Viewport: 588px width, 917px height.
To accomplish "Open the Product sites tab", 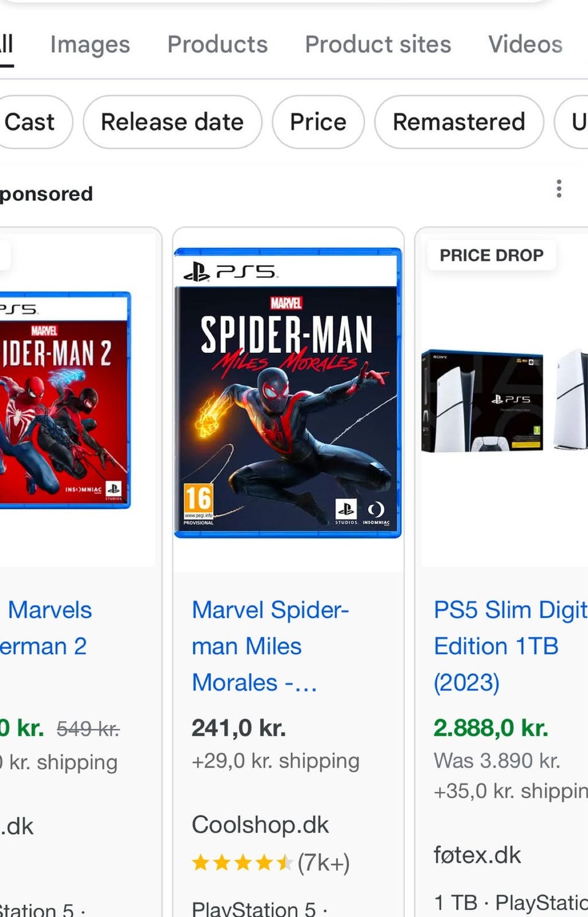I will click(378, 45).
